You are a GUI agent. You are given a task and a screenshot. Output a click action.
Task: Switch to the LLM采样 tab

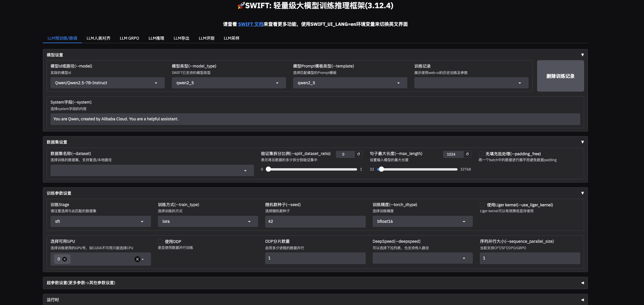231,38
